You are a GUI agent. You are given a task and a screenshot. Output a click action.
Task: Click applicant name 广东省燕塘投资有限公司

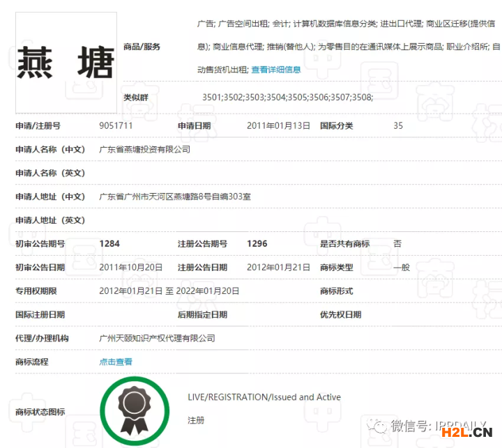click(x=145, y=150)
